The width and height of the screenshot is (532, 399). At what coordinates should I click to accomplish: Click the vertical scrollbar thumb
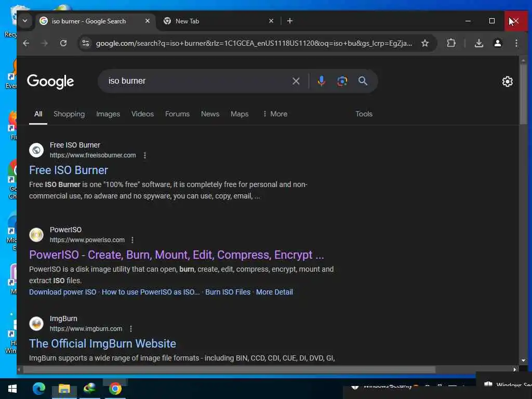point(523,95)
